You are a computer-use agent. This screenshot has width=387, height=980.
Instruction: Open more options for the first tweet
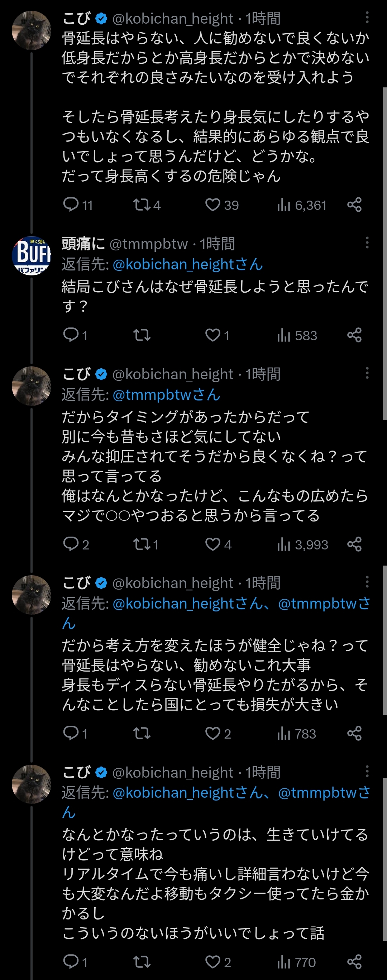click(367, 17)
